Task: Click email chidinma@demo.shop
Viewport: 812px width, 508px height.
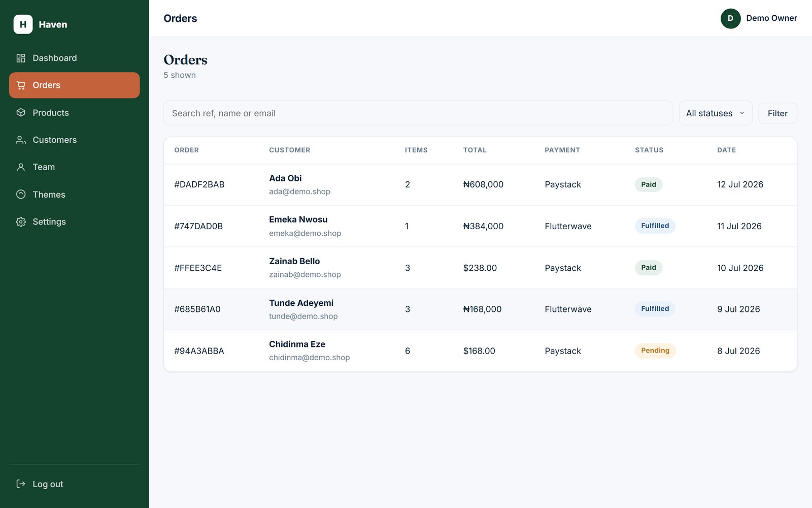Action: pos(310,358)
